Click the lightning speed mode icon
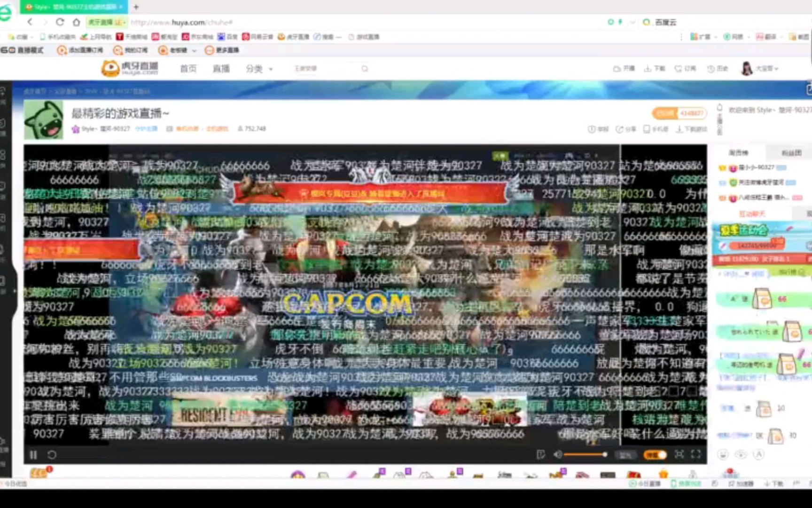Image resolution: width=812 pixels, height=508 pixels. (x=620, y=22)
